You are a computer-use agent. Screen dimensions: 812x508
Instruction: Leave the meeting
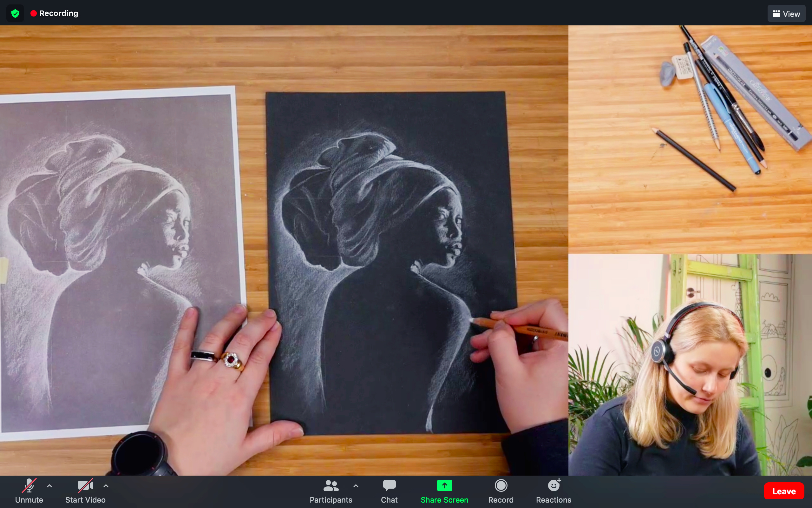point(784,491)
